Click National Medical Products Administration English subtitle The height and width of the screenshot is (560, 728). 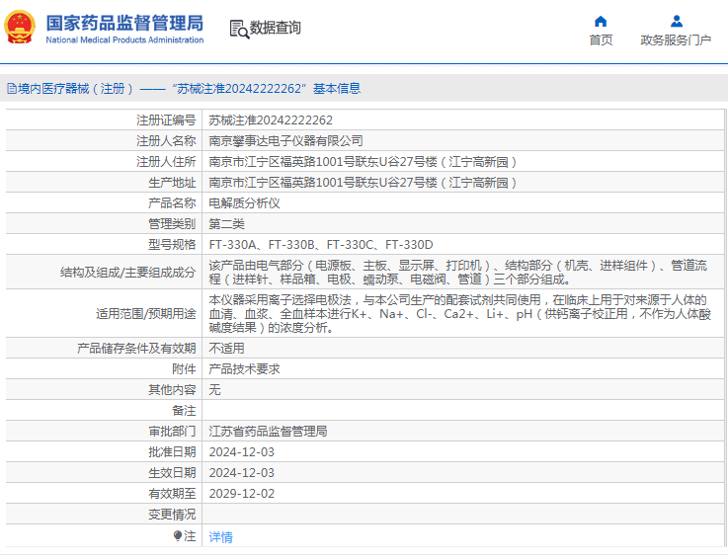coord(124,40)
